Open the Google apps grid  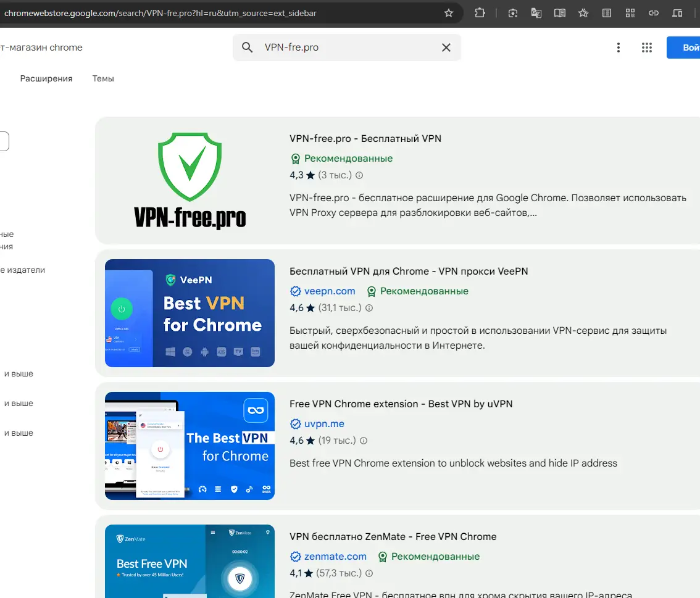(x=647, y=48)
